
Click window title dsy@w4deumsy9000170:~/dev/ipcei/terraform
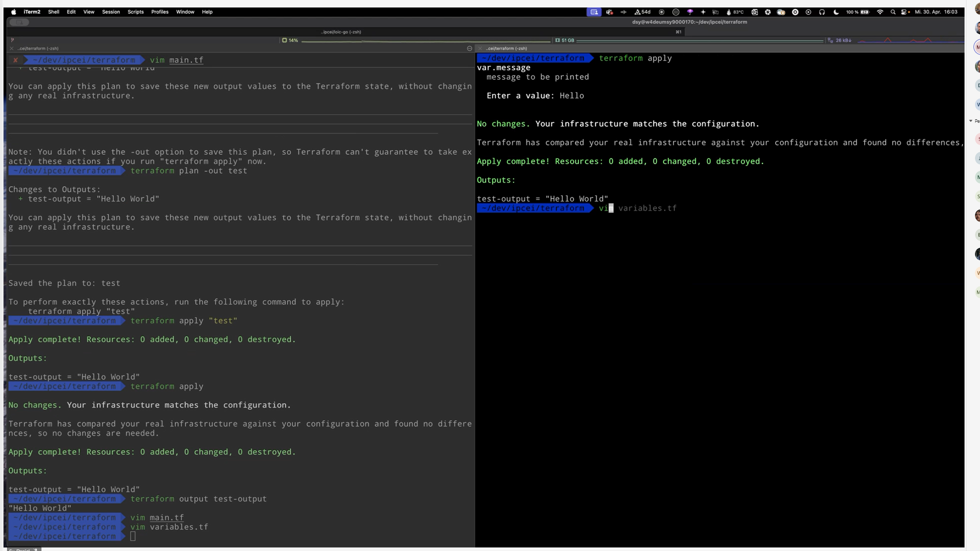tap(689, 22)
